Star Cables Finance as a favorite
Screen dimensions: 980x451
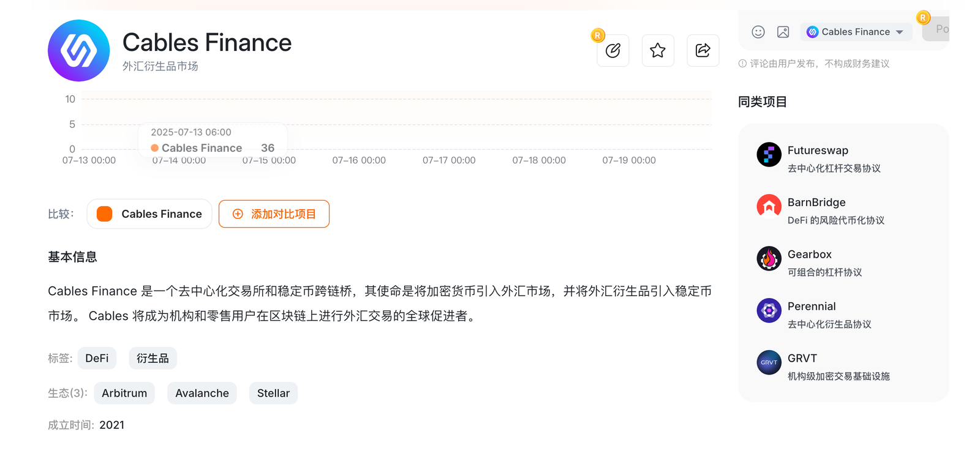click(658, 51)
